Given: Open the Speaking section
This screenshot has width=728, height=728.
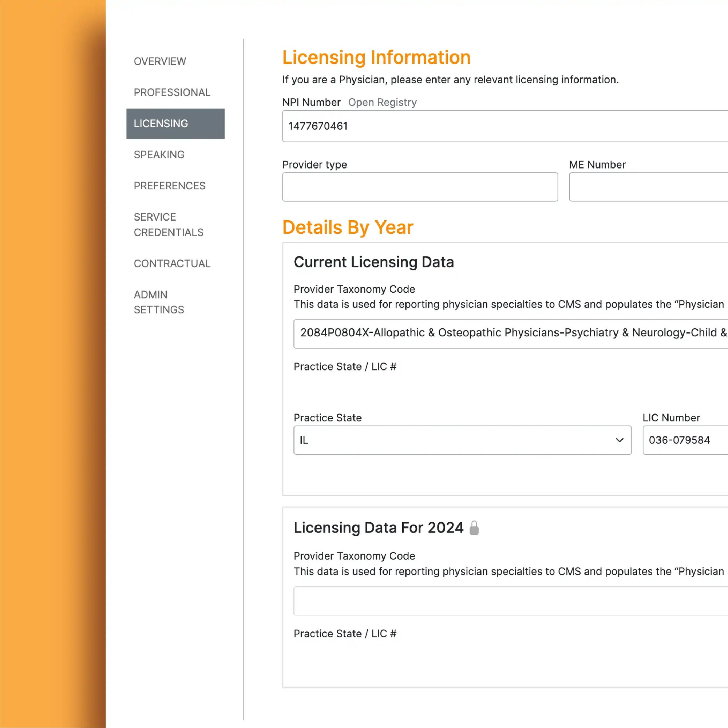Looking at the screenshot, I should point(159,154).
